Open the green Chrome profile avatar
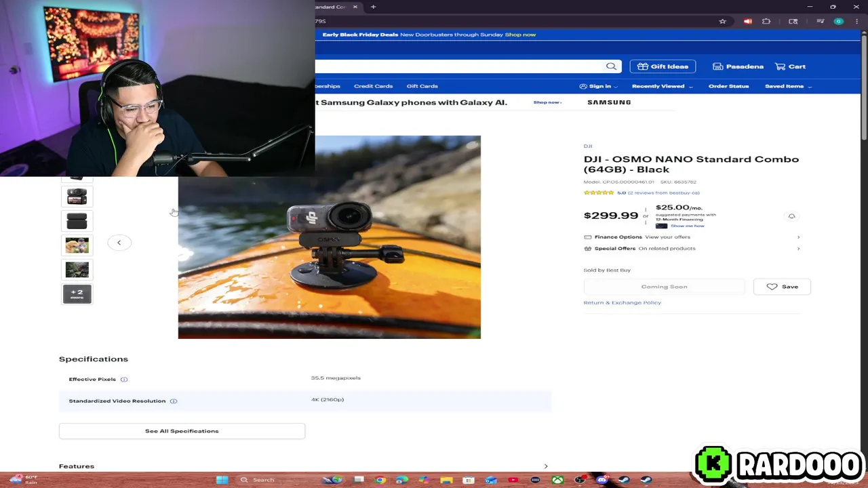 pyautogui.click(x=838, y=21)
